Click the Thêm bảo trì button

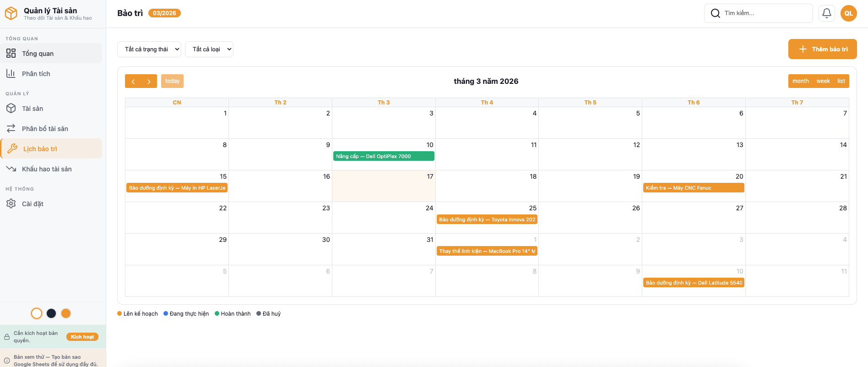point(822,49)
